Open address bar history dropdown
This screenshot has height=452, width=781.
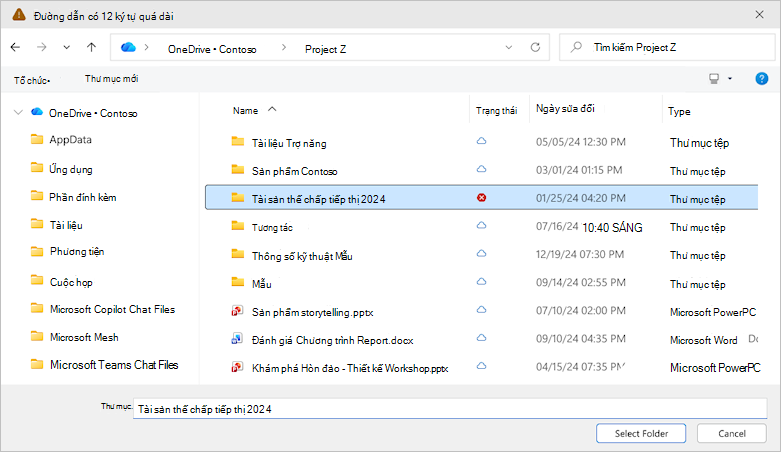point(509,47)
